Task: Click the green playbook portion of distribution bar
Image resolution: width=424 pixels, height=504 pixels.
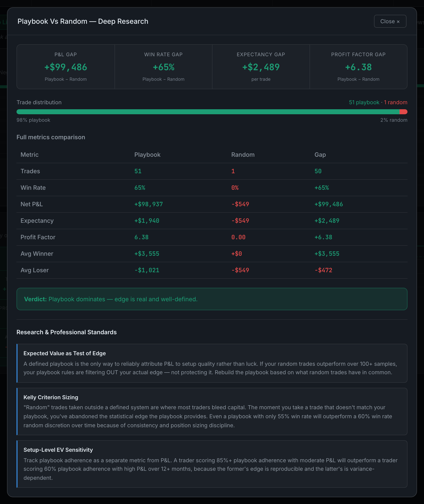Action: tap(208, 112)
